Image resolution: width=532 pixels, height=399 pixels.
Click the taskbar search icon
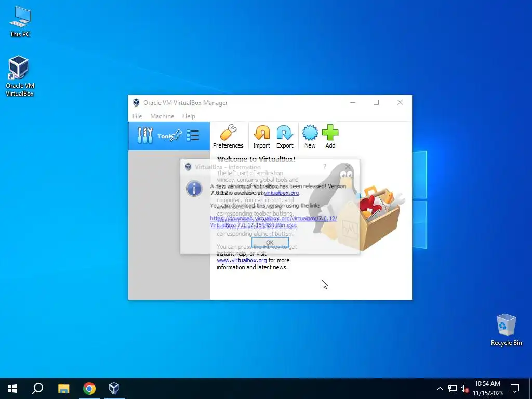coord(37,389)
